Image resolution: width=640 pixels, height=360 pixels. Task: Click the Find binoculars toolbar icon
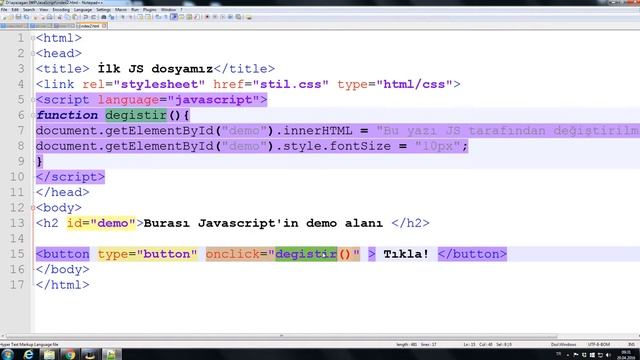104,17
